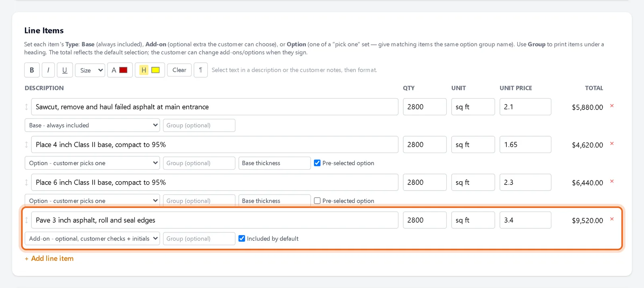
Task: Click the $9,520.00 total value
Action: click(x=587, y=221)
